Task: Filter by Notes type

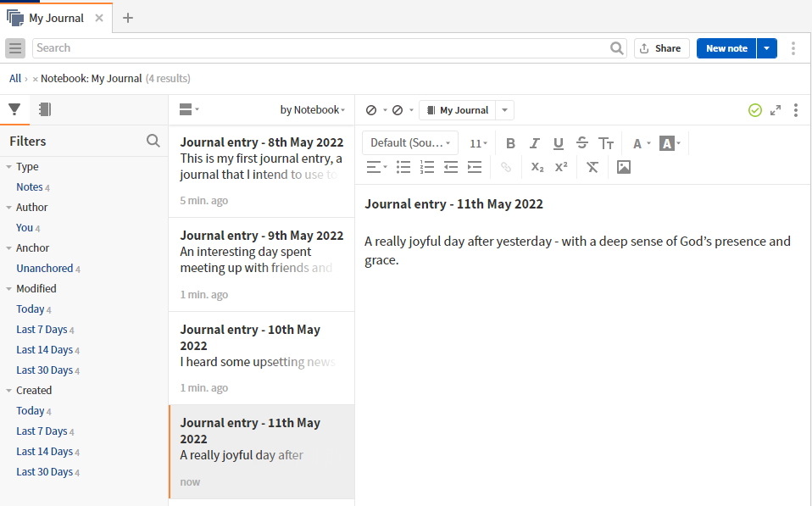Action: (x=30, y=187)
